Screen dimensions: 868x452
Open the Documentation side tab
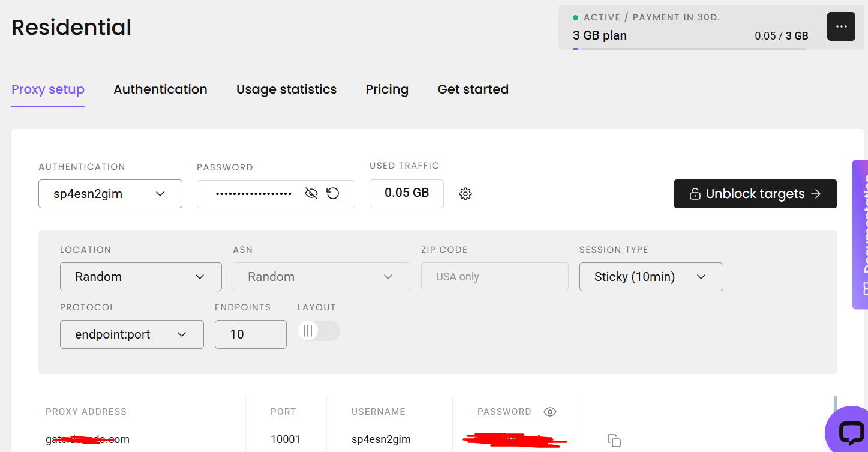point(860,234)
